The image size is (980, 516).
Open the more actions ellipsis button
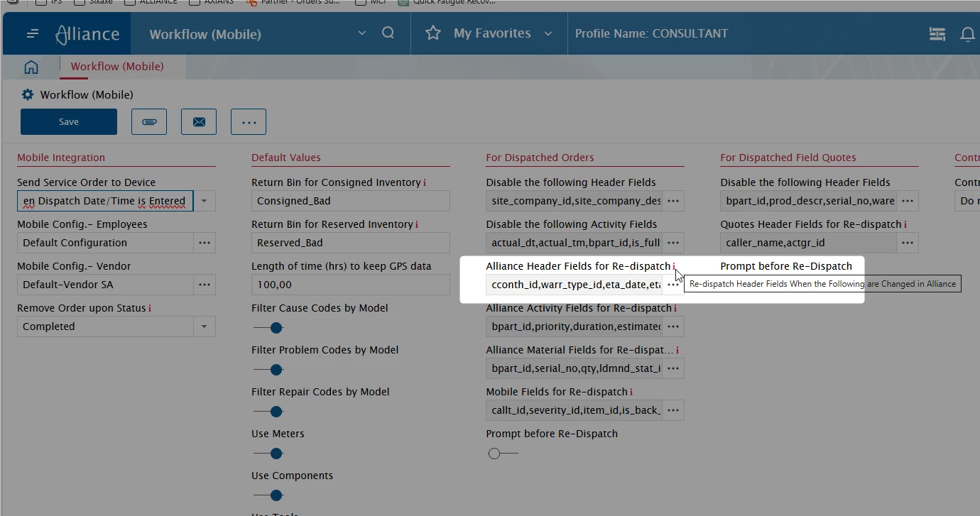249,122
